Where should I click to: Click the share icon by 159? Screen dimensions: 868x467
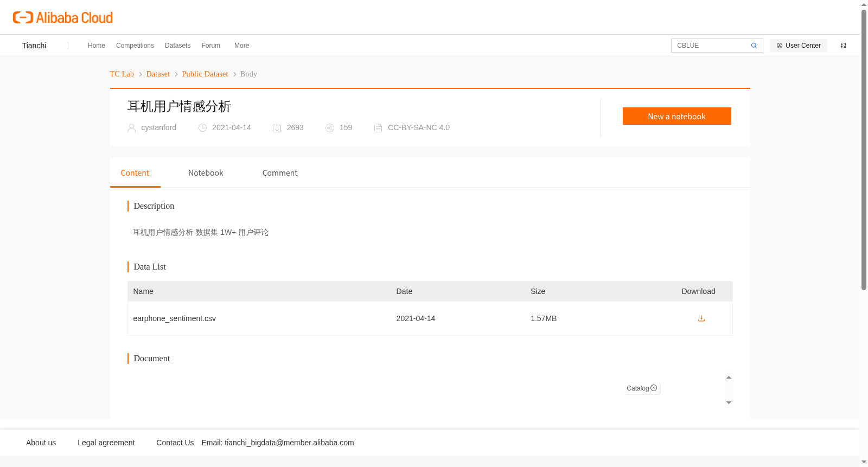(x=330, y=128)
